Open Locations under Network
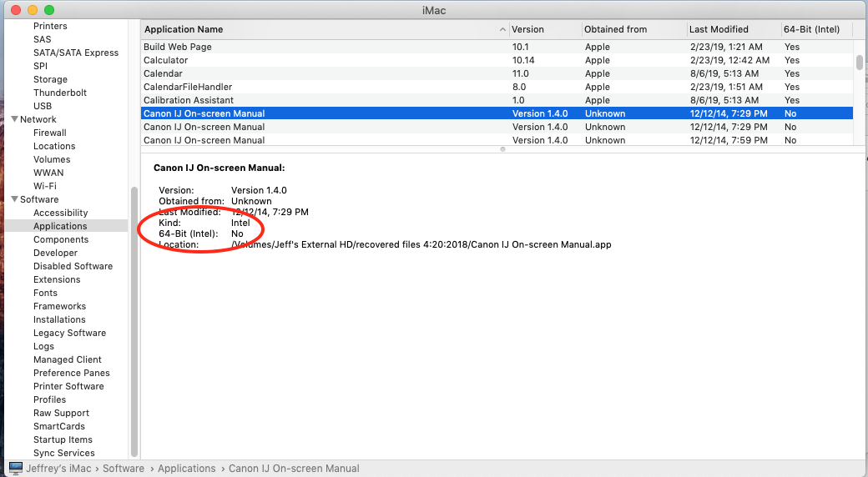Screen dimensions: 868x477 54,146
